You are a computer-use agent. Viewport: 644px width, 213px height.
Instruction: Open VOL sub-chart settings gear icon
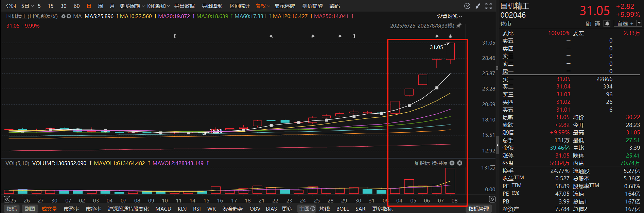point(452,163)
